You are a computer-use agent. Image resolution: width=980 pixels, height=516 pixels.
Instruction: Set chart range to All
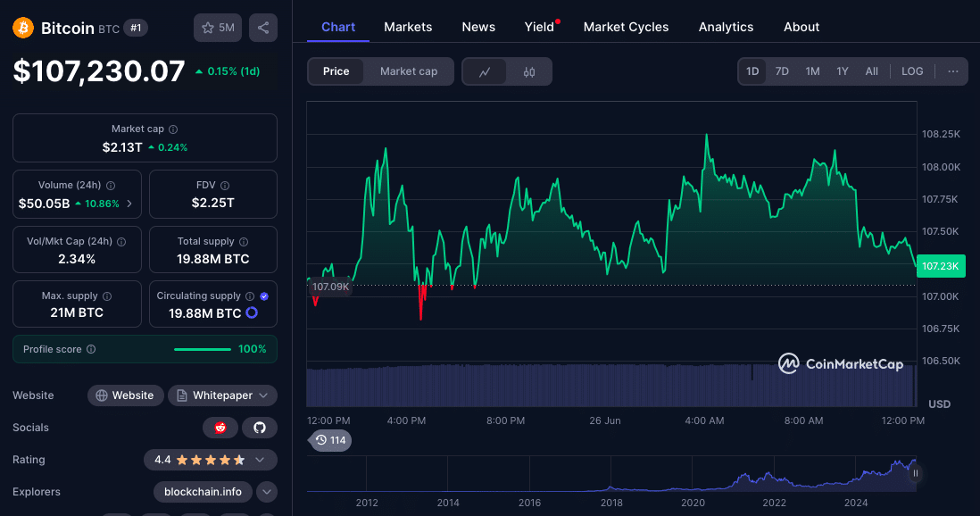[x=871, y=71]
